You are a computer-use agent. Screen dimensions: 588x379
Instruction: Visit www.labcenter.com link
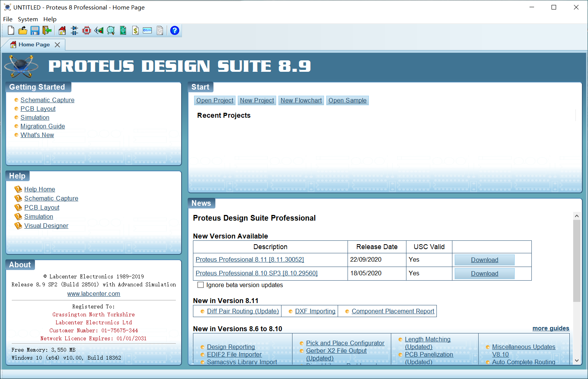tap(93, 294)
